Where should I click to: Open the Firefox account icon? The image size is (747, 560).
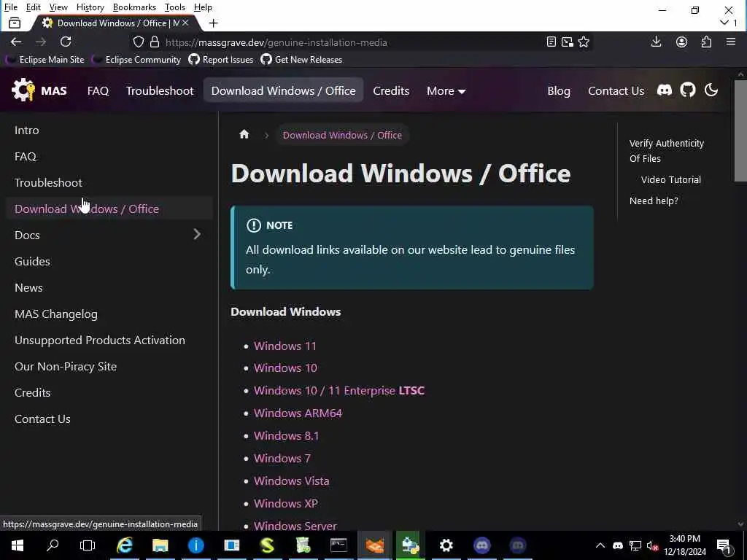tap(681, 42)
